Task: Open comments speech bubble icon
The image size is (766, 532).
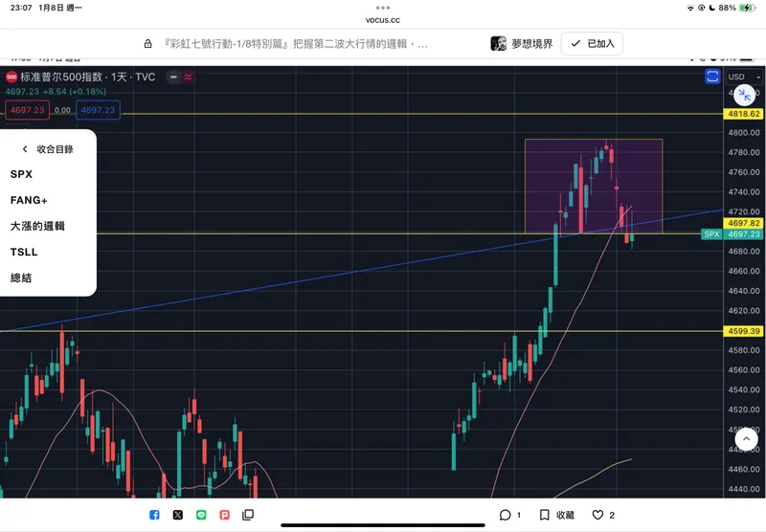Action: click(x=506, y=515)
